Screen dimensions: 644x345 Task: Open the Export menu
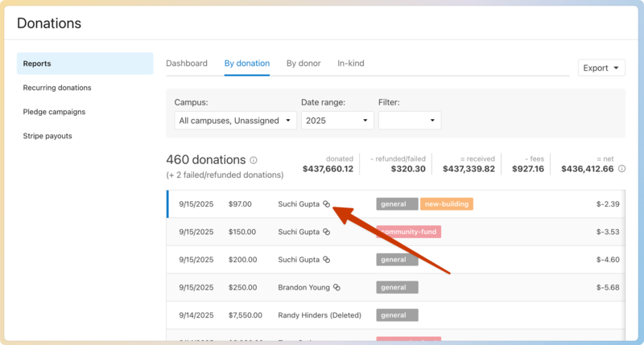click(x=601, y=68)
